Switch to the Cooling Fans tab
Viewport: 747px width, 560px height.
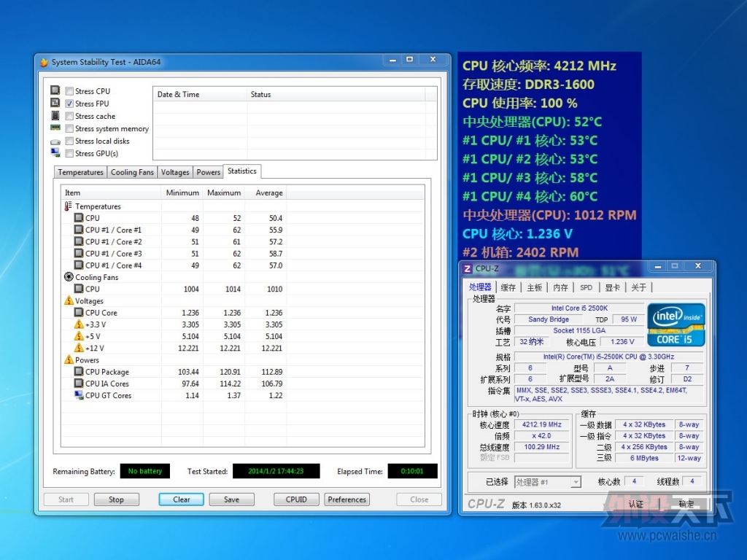point(132,172)
